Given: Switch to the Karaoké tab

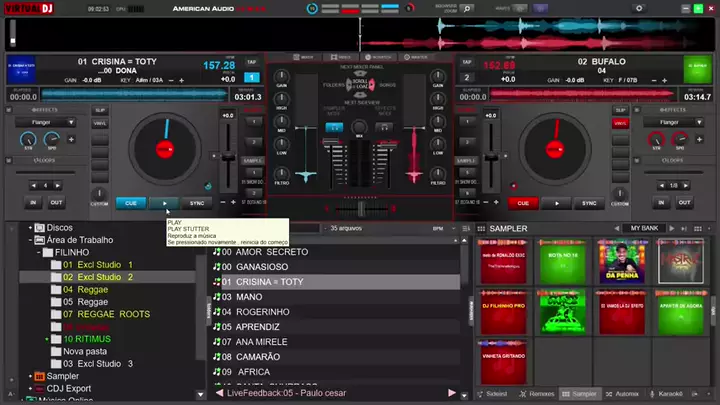Looking at the screenshot, I should click(x=682, y=394).
